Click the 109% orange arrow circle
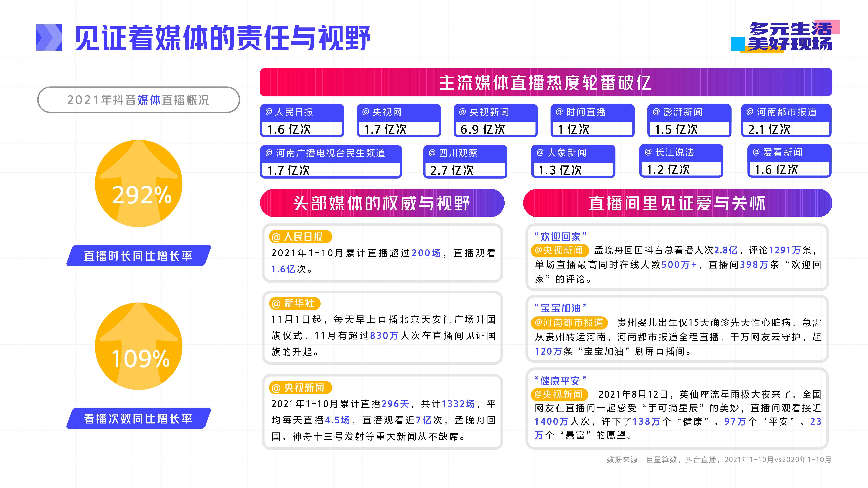Image resolution: width=868 pixels, height=488 pixels. (x=139, y=346)
